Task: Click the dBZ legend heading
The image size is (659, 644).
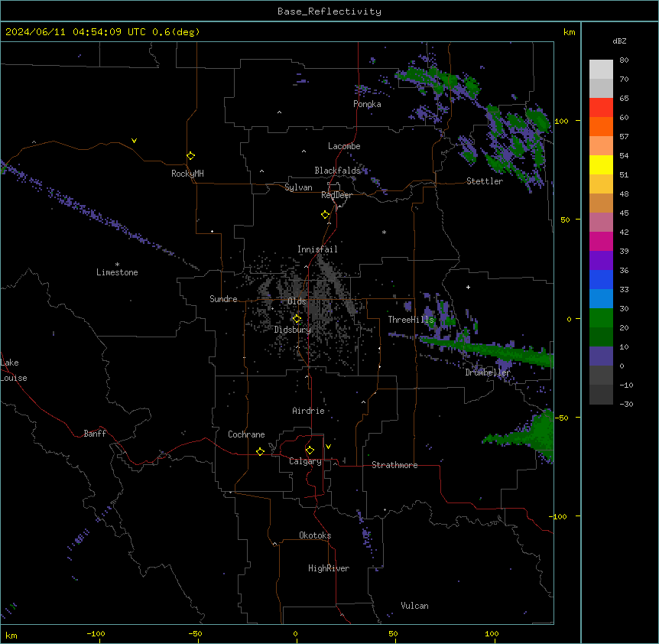Action: [x=619, y=41]
